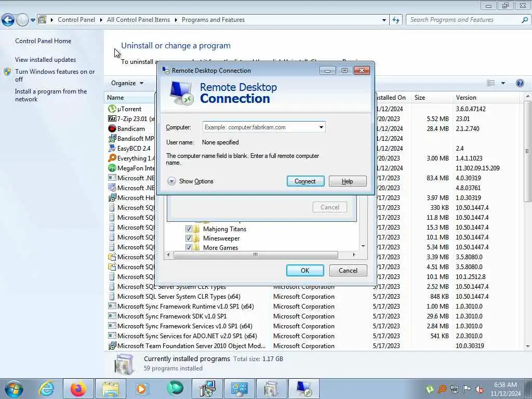532x399 pixels.
Task: Open View installed updates link
Action: [x=46, y=60]
